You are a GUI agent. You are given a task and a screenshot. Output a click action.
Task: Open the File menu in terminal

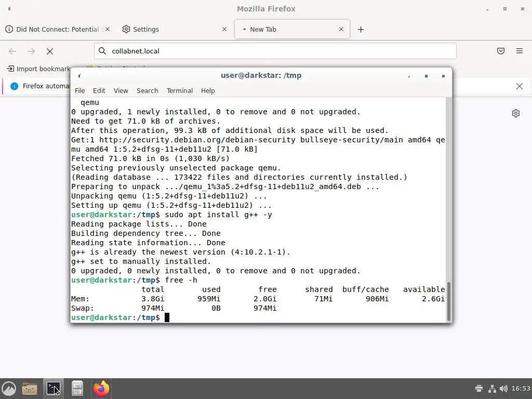79,90
